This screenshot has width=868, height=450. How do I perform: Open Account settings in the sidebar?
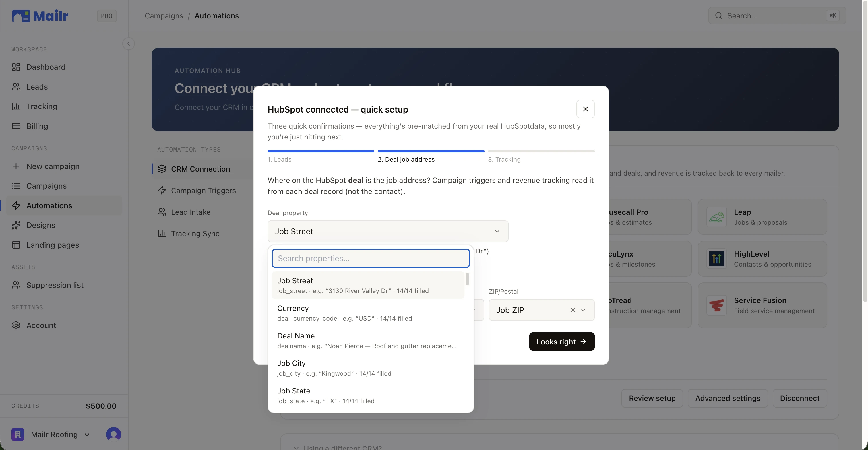coord(64,325)
